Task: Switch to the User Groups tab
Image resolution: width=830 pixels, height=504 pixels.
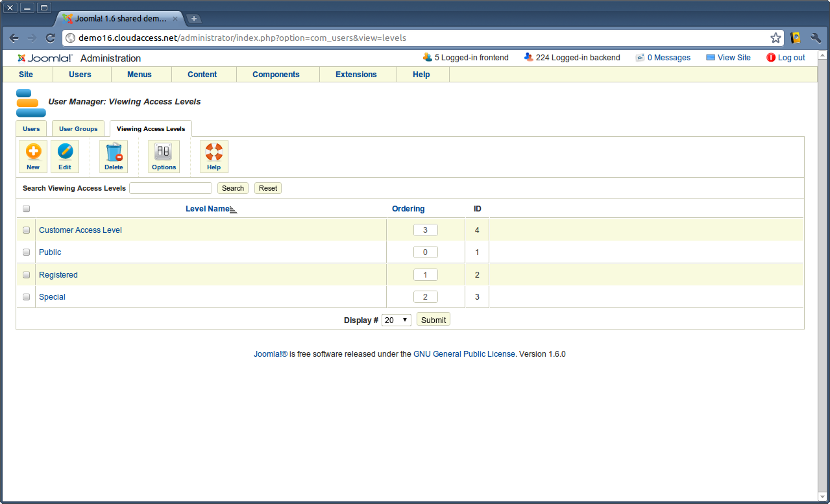Action: point(78,128)
